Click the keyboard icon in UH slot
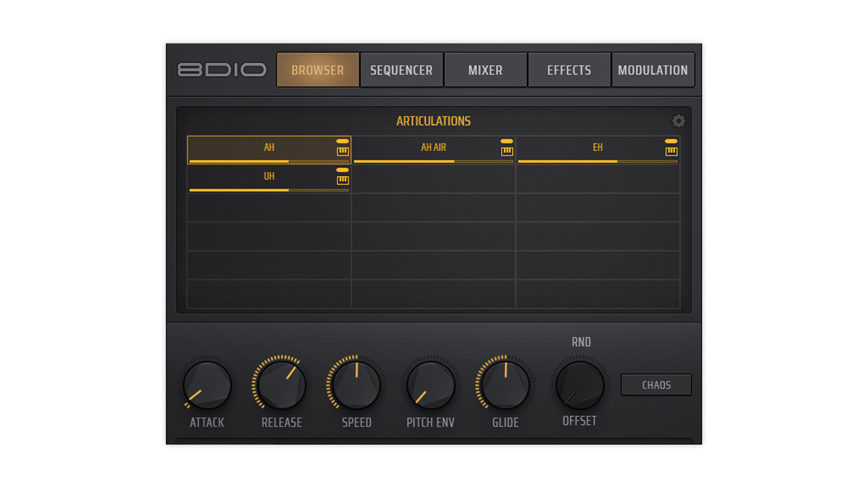This screenshot has width=868, height=488. point(343,180)
